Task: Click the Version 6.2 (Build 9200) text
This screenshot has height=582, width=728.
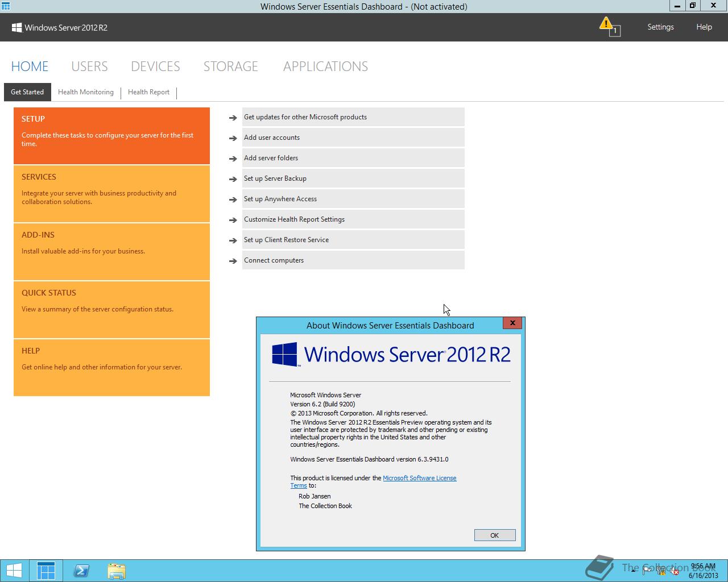Action: [322, 404]
